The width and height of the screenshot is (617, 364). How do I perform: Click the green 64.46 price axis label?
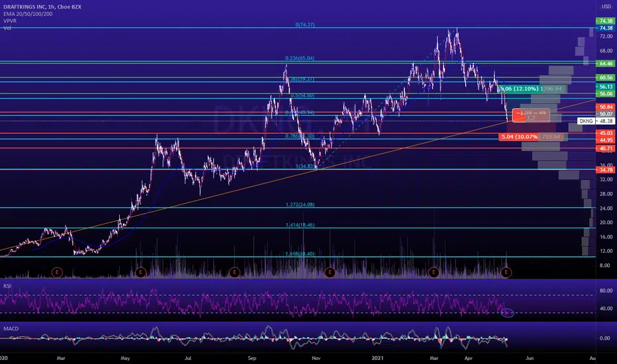point(606,64)
